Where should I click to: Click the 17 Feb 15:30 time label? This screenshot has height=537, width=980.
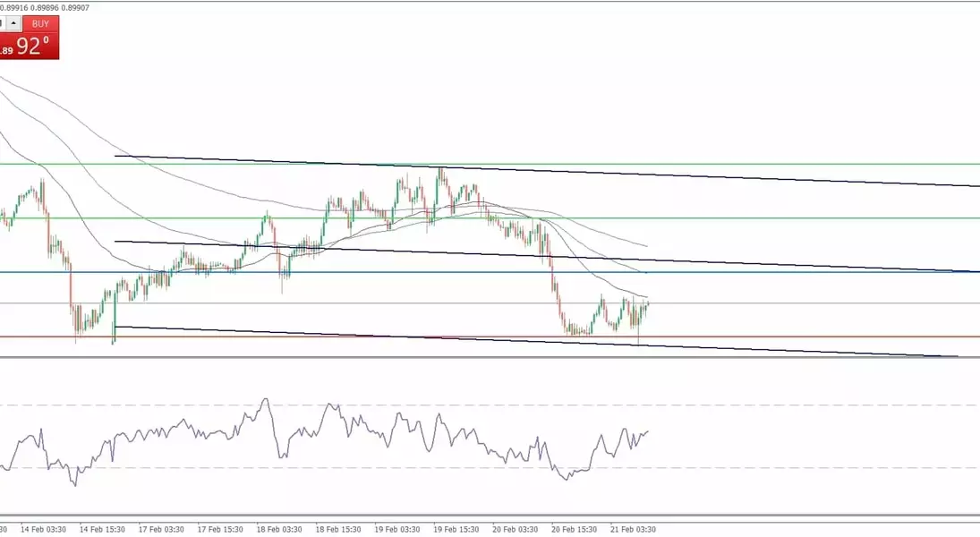point(219,530)
